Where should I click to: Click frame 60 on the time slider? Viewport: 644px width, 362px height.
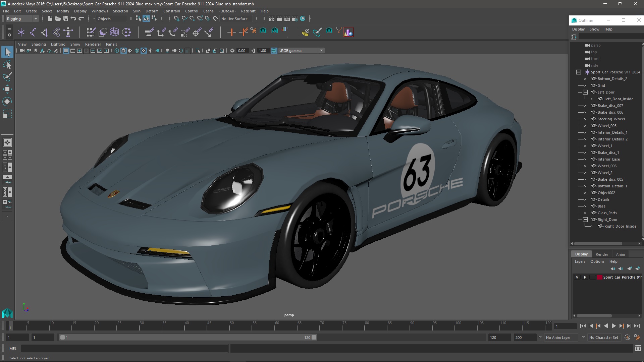click(x=277, y=326)
